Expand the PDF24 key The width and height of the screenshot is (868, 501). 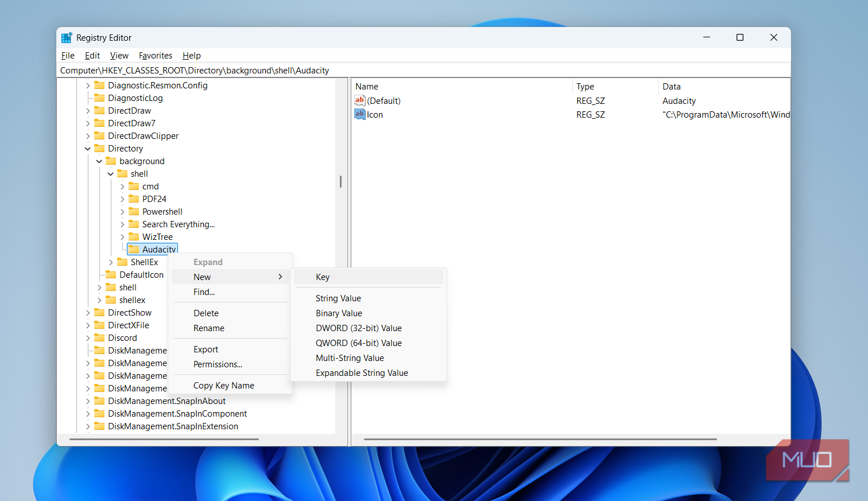pos(122,199)
